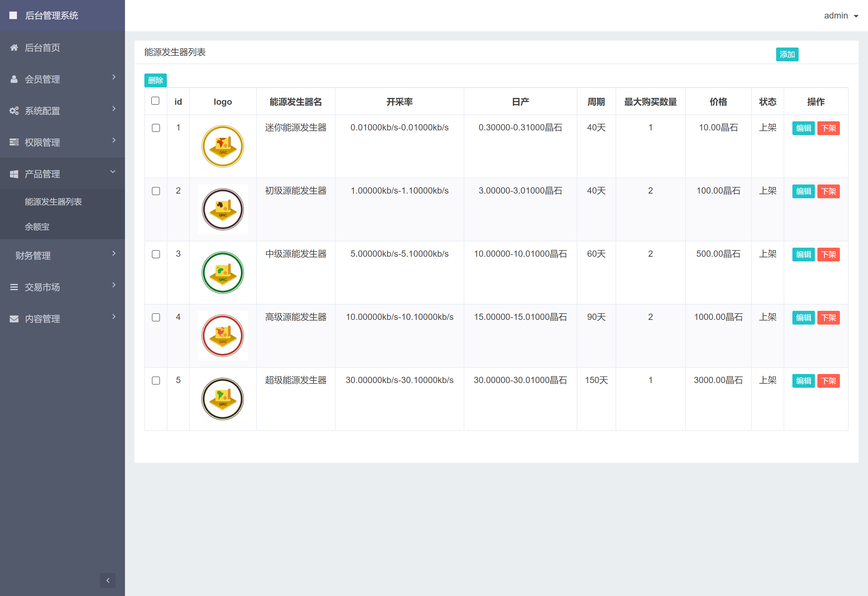
Task: Check the row for 中级源能发生器
Action: click(x=156, y=254)
